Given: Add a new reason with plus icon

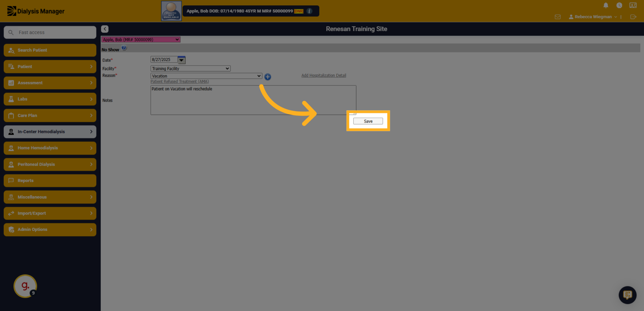Looking at the screenshot, I should tap(268, 77).
